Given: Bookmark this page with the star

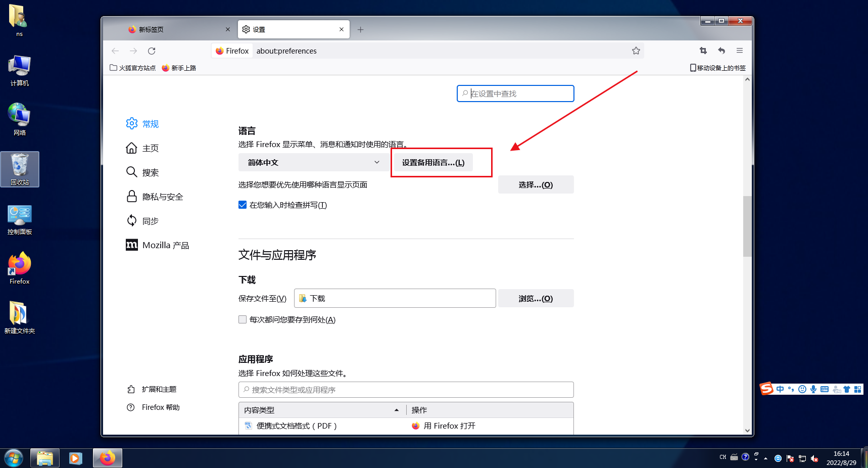Looking at the screenshot, I should 636,51.
